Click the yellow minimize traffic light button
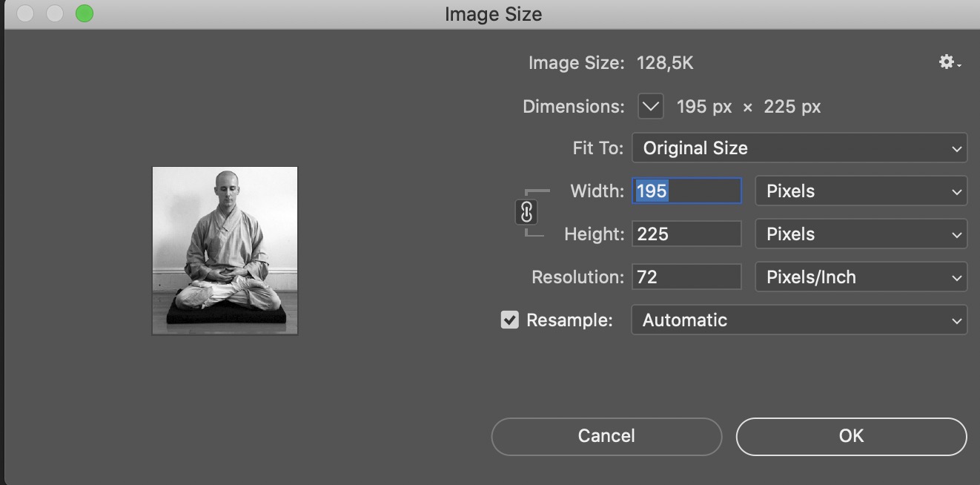980x485 pixels. pyautogui.click(x=54, y=13)
